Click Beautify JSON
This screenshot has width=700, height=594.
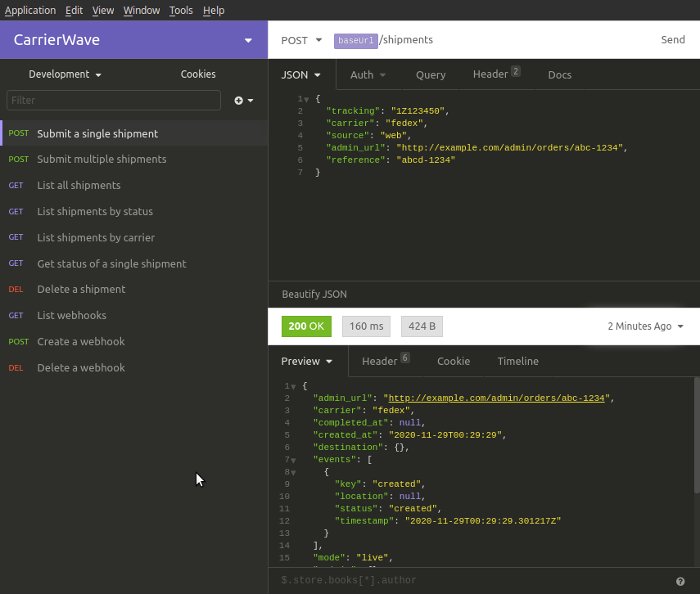pyautogui.click(x=314, y=294)
